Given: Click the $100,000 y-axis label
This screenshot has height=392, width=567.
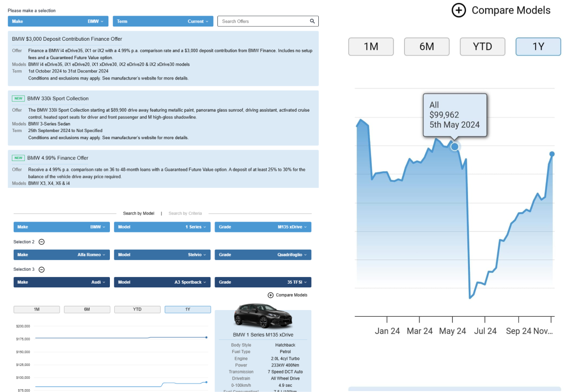Looking at the screenshot, I should pyautogui.click(x=23, y=377).
